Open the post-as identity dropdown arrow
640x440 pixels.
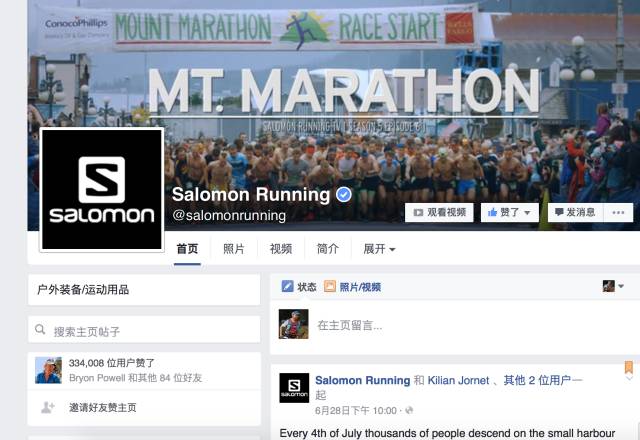pyautogui.click(x=621, y=286)
